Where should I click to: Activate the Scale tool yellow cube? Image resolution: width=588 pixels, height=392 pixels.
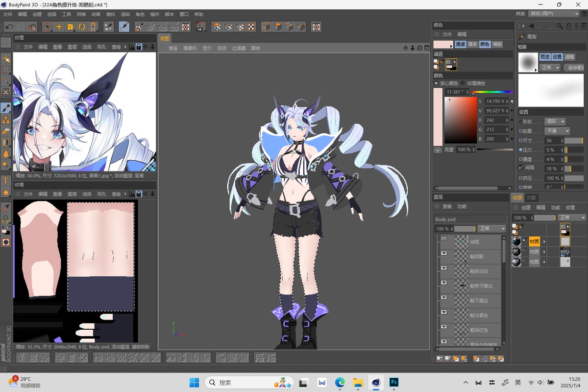[70, 26]
